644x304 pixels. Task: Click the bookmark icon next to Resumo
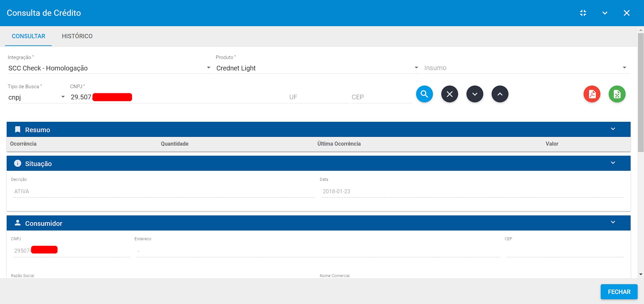17,129
